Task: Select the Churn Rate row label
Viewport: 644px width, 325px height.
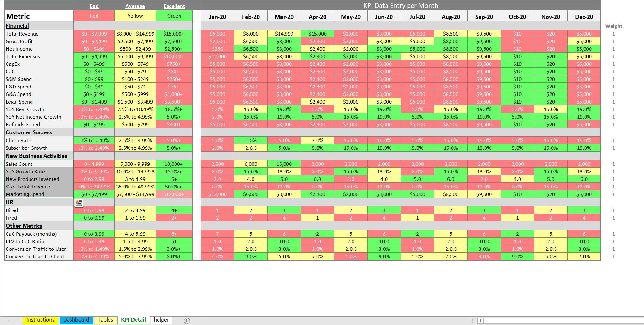Action: coord(18,140)
